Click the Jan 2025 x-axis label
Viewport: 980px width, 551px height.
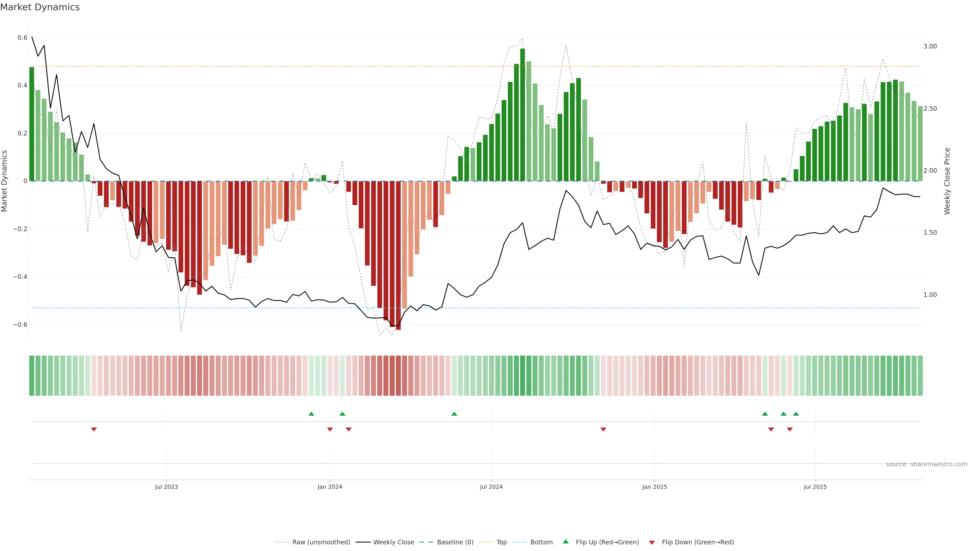(654, 487)
